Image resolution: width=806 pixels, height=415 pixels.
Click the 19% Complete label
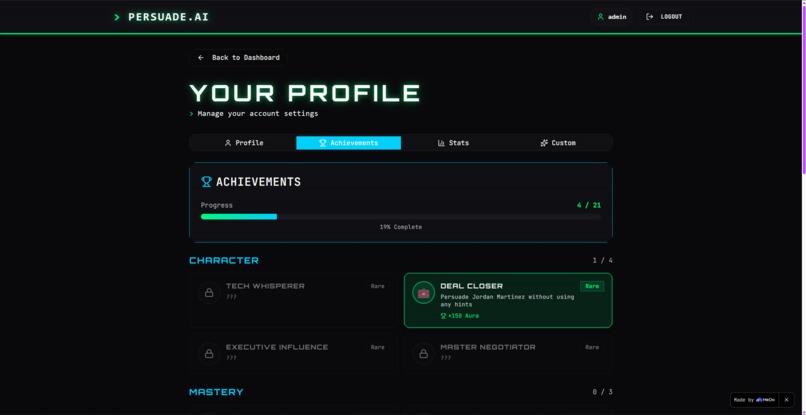[x=401, y=227]
